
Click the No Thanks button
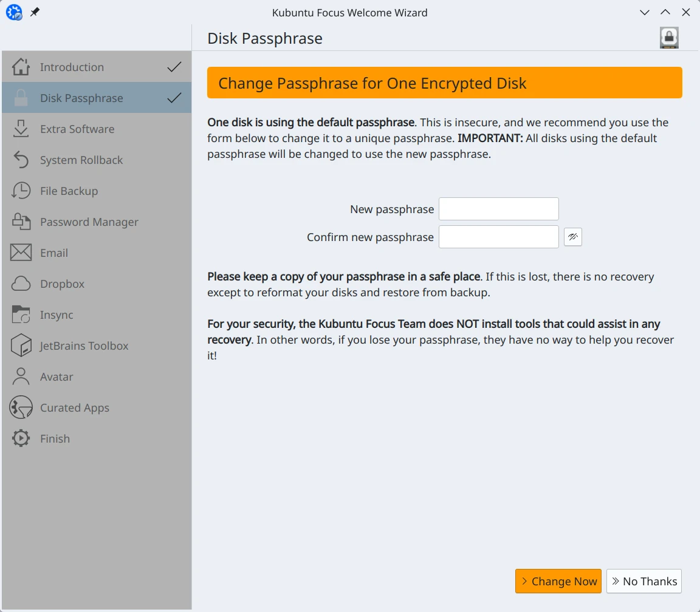pyautogui.click(x=643, y=581)
